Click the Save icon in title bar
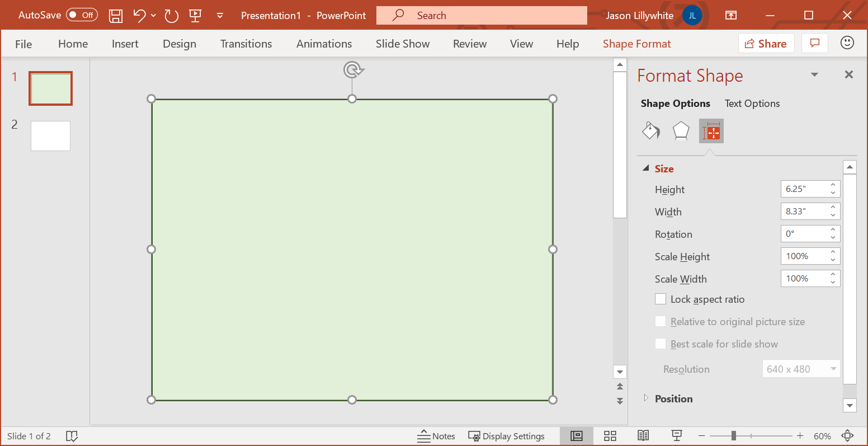 point(116,16)
